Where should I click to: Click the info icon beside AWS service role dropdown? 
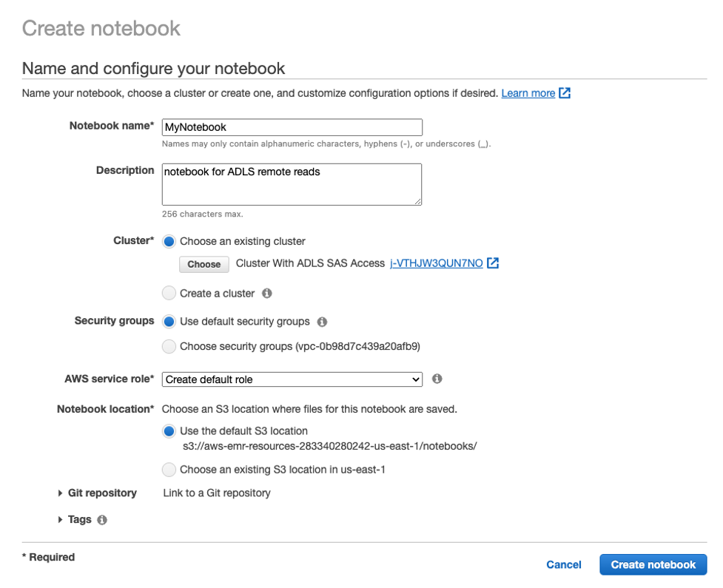436,379
